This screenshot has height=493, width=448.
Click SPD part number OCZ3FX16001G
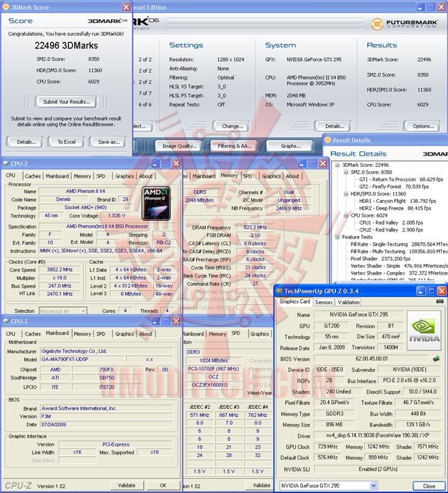pyautogui.click(x=213, y=385)
